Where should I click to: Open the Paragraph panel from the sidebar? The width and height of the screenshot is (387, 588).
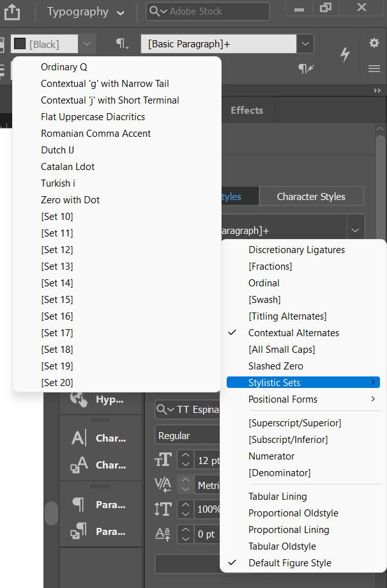pyautogui.click(x=100, y=504)
